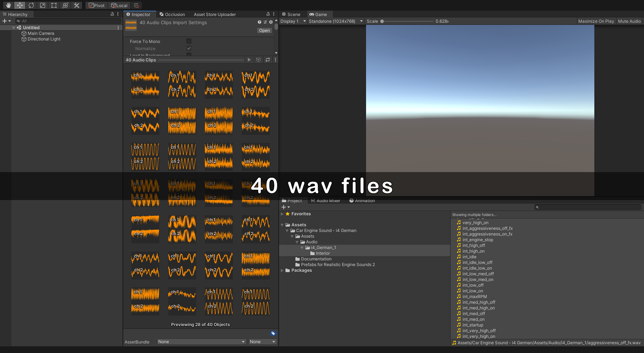The height and width of the screenshot is (353, 644).
Task: Open the Audio Mixer tab
Action: click(325, 201)
